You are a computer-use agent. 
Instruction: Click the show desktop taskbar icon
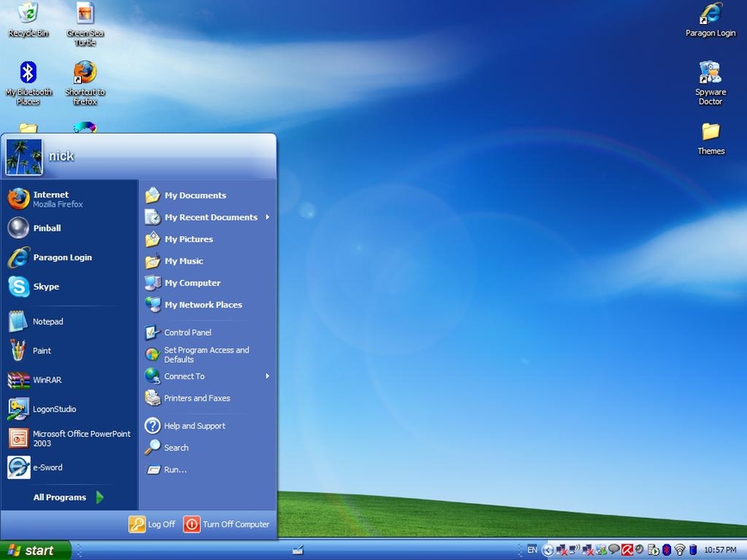tap(298, 551)
